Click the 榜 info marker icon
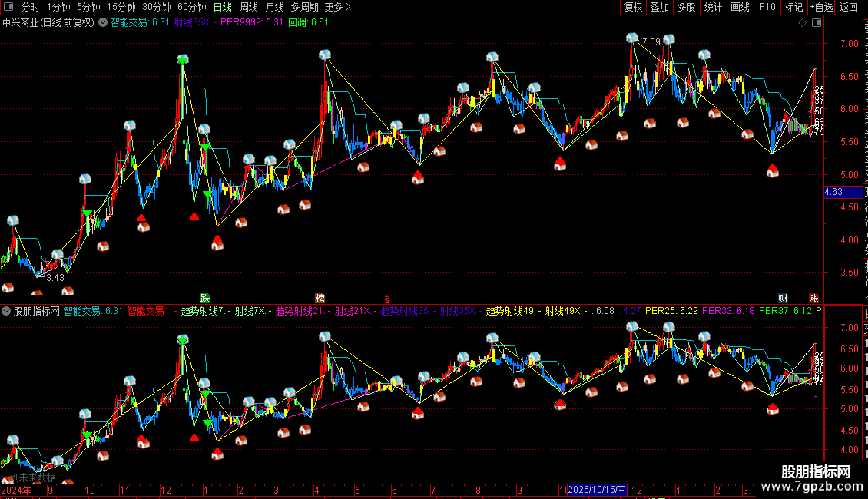This screenshot has width=868, height=499. (x=320, y=298)
